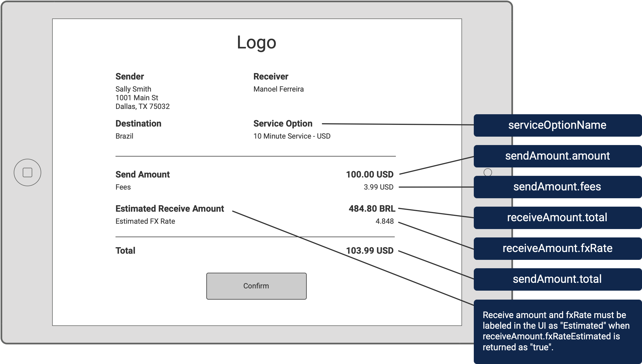Click the small circle beside sendAmount.amount box
Viewport: 642px width, 364px height.
click(488, 172)
